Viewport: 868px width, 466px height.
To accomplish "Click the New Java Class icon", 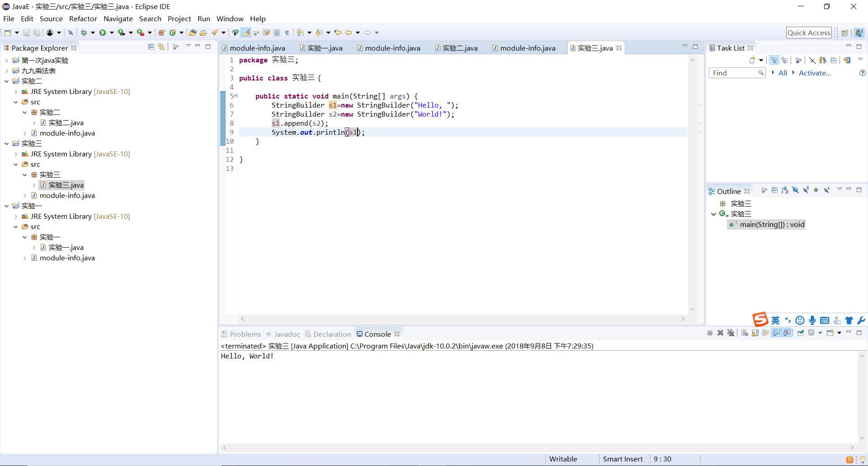I will (x=172, y=33).
